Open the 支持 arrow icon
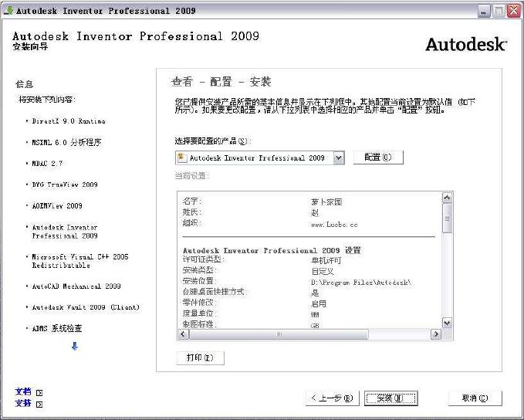Viewport: 524px width, 420px height. click(x=39, y=405)
